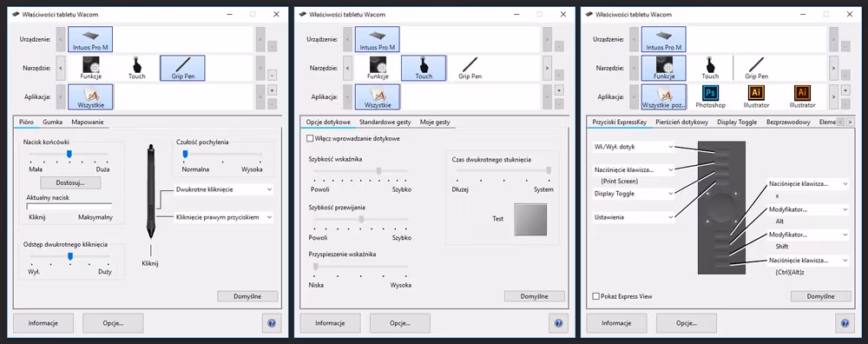Select the second Illustrator application icon
868x344 pixels.
click(802, 96)
